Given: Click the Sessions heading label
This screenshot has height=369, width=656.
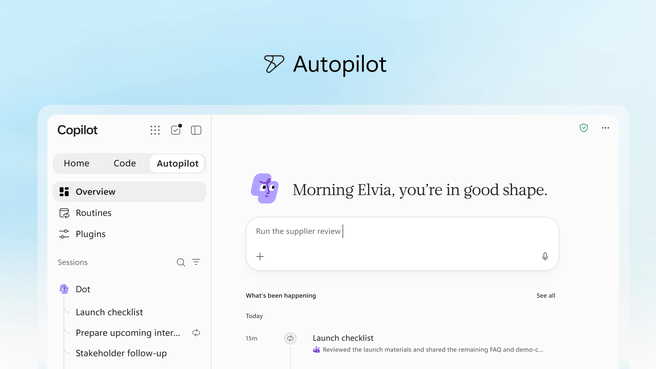Looking at the screenshot, I should [x=73, y=262].
